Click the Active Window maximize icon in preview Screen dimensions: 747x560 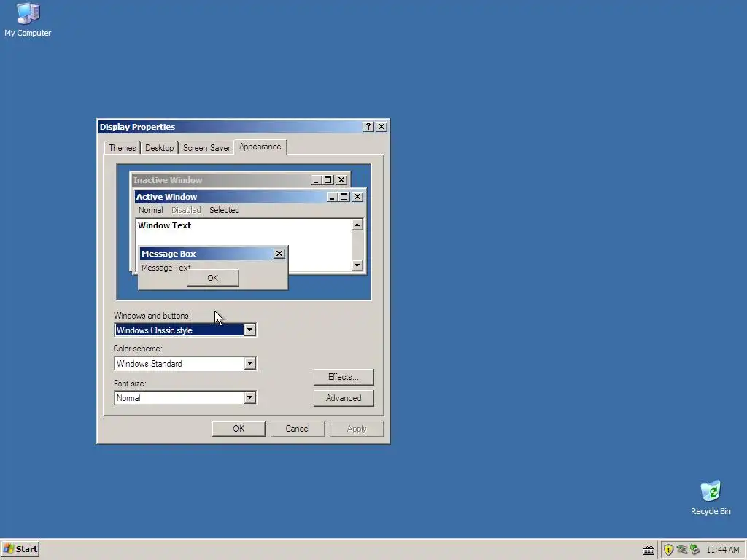tap(344, 197)
